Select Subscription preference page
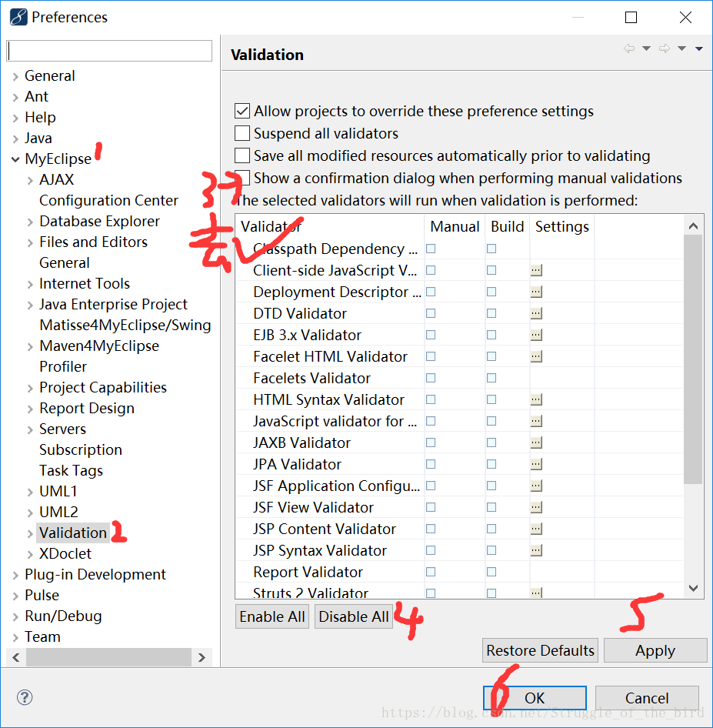This screenshot has width=713, height=728. point(81,450)
